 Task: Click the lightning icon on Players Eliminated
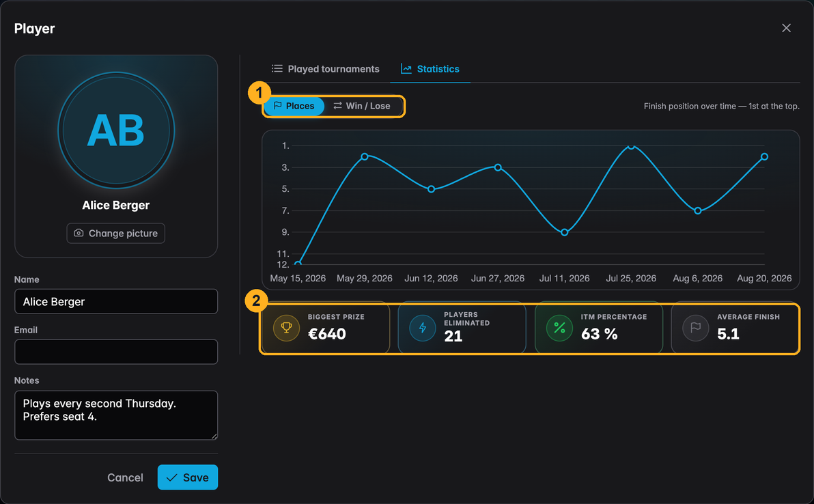(423, 328)
